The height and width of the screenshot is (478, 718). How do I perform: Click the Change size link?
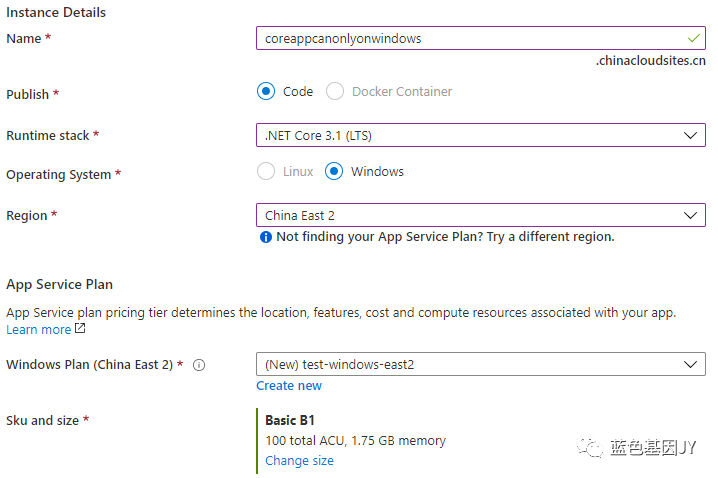tap(299, 461)
